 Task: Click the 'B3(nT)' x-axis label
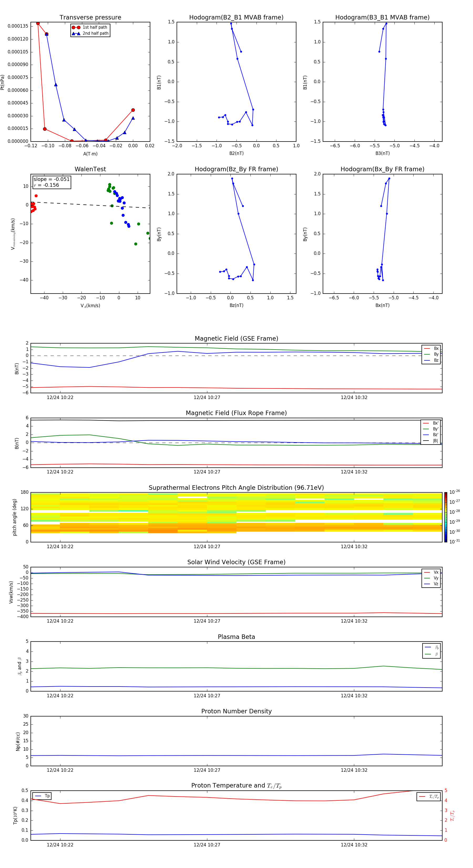coord(382,153)
